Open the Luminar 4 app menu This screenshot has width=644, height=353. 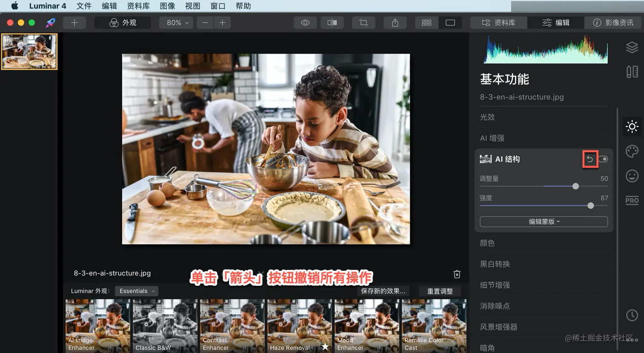pos(48,6)
